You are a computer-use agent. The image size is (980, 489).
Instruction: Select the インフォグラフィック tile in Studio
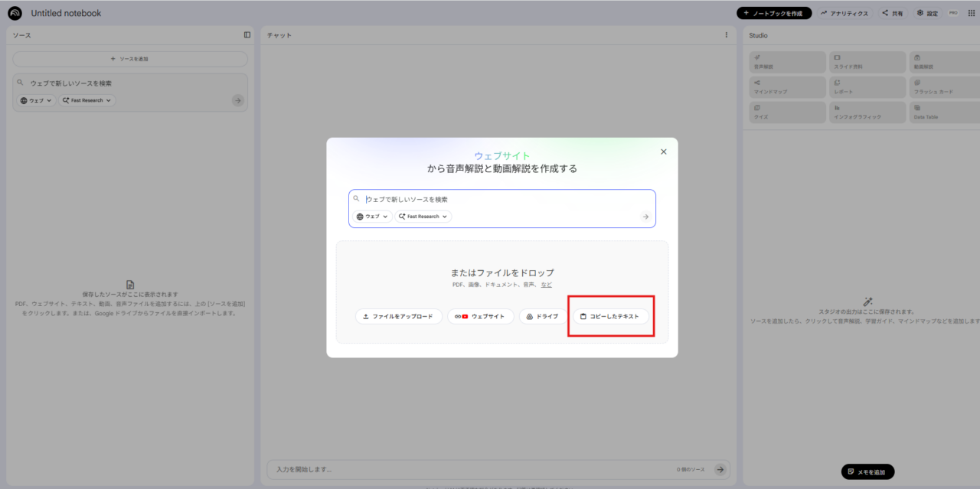click(867, 112)
